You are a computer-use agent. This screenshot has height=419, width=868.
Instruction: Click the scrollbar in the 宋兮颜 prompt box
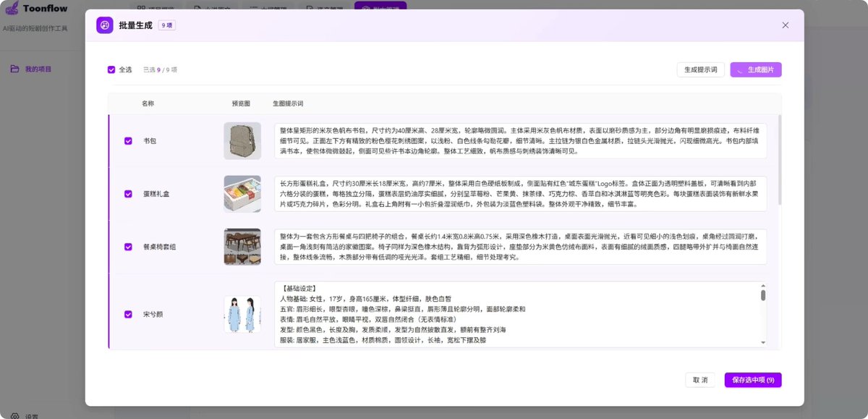click(764, 297)
